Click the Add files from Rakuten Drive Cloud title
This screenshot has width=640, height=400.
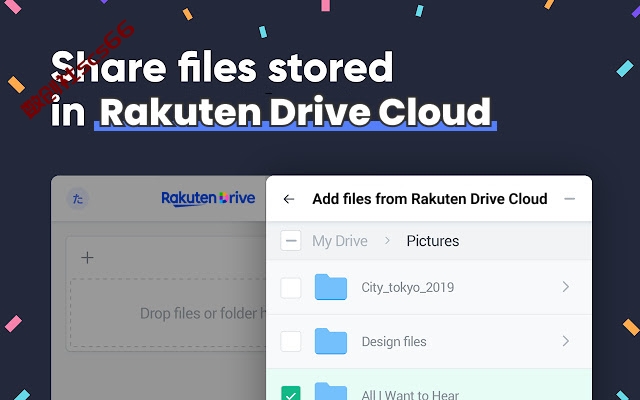[430, 199]
